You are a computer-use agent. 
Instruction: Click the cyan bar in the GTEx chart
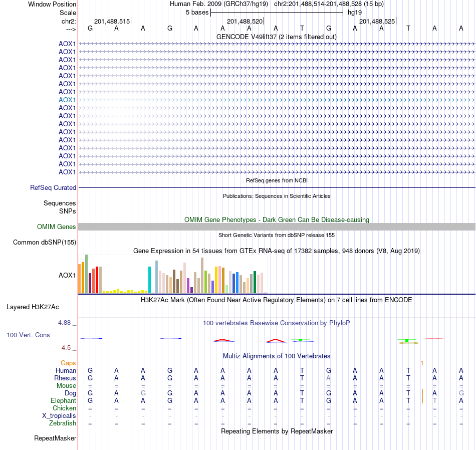tap(149, 280)
